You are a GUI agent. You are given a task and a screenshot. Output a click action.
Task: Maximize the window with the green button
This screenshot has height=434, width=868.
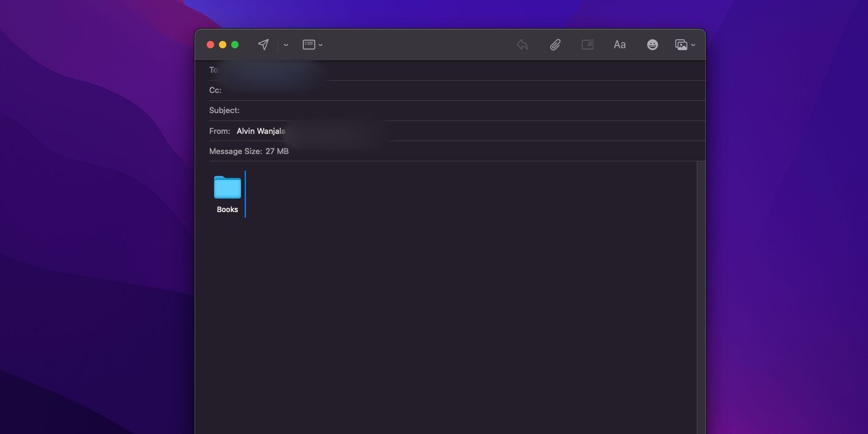(x=235, y=44)
